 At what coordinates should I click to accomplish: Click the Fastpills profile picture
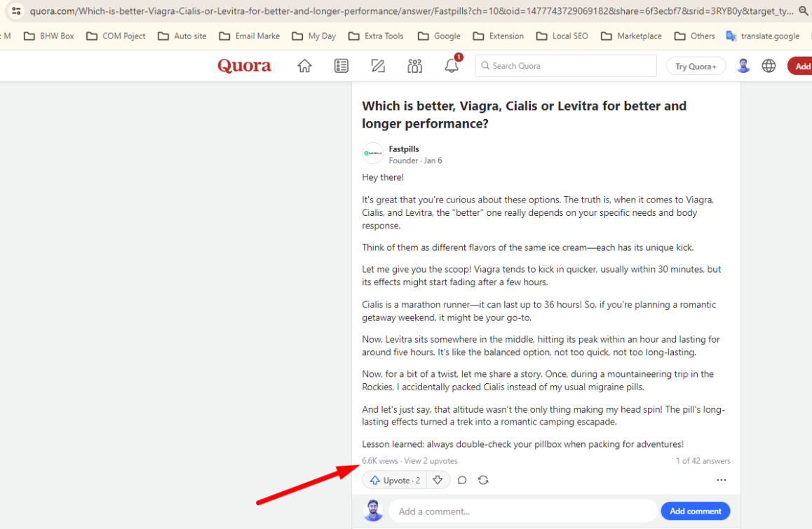(373, 153)
